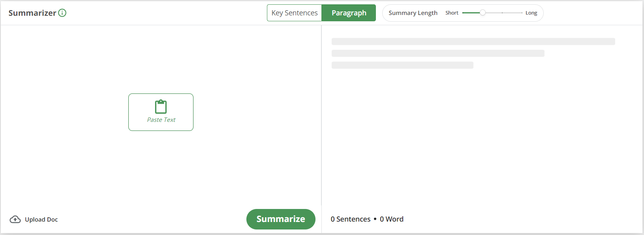Switch to the Key Sentences mode
This screenshot has width=644, height=235.
pyautogui.click(x=294, y=13)
